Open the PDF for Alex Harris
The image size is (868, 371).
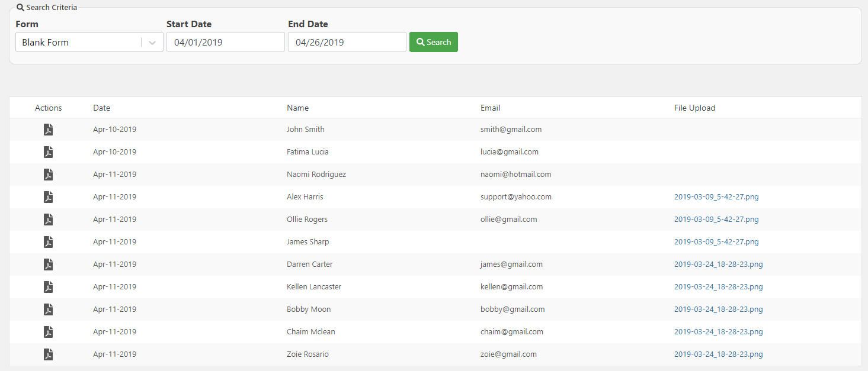(49, 197)
